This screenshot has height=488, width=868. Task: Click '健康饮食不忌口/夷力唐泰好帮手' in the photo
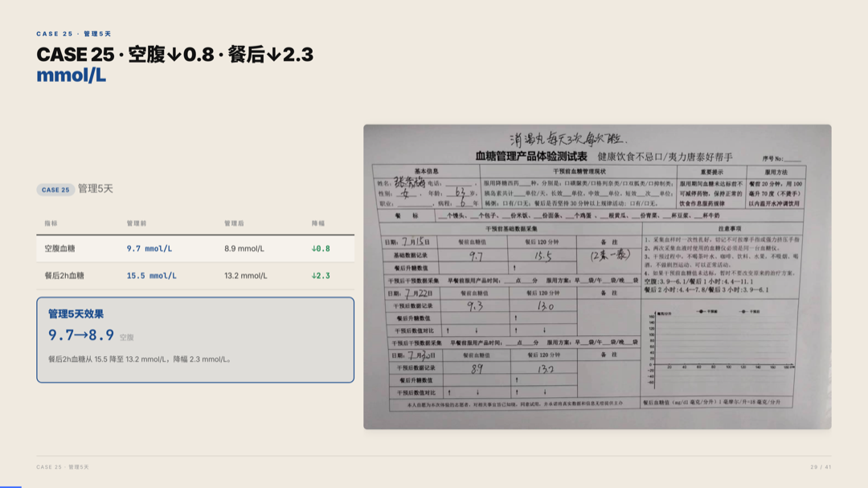[x=665, y=158]
